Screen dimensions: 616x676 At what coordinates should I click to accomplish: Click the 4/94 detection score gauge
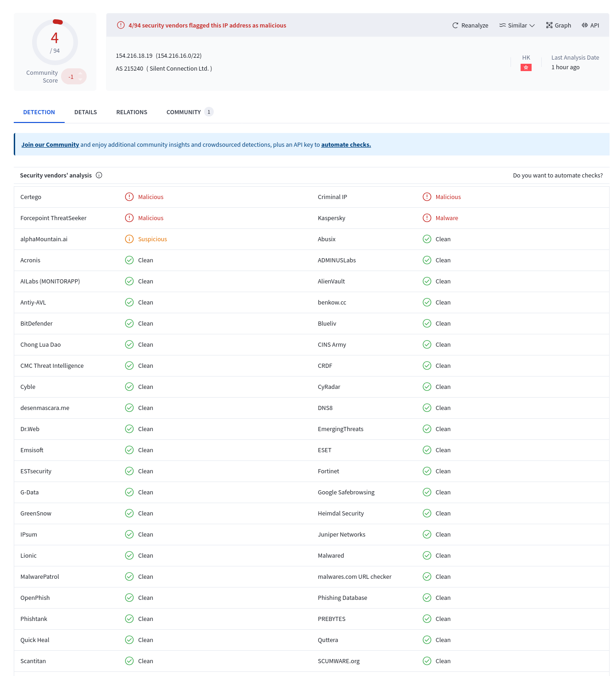55,42
